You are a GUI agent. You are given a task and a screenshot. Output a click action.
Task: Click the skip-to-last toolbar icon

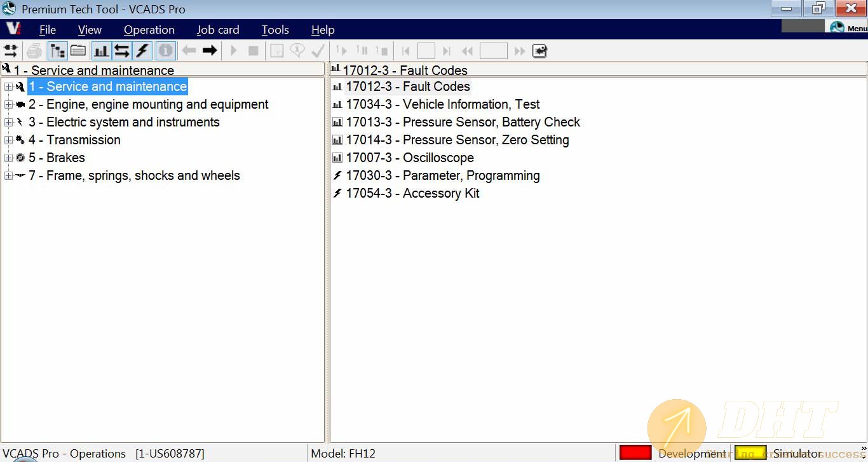[447, 51]
